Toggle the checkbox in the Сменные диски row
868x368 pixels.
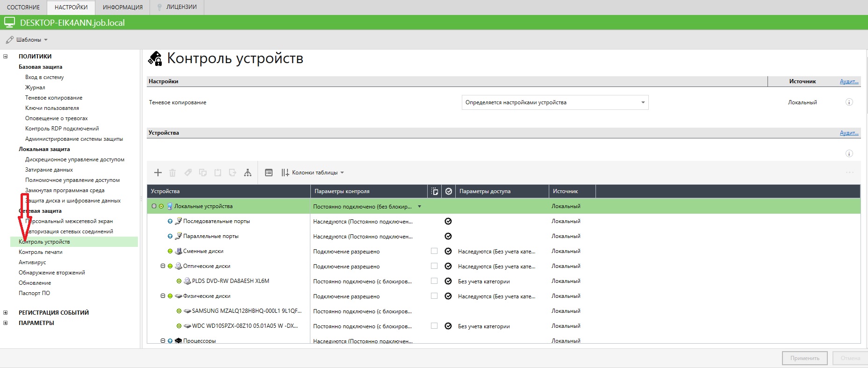tap(434, 251)
